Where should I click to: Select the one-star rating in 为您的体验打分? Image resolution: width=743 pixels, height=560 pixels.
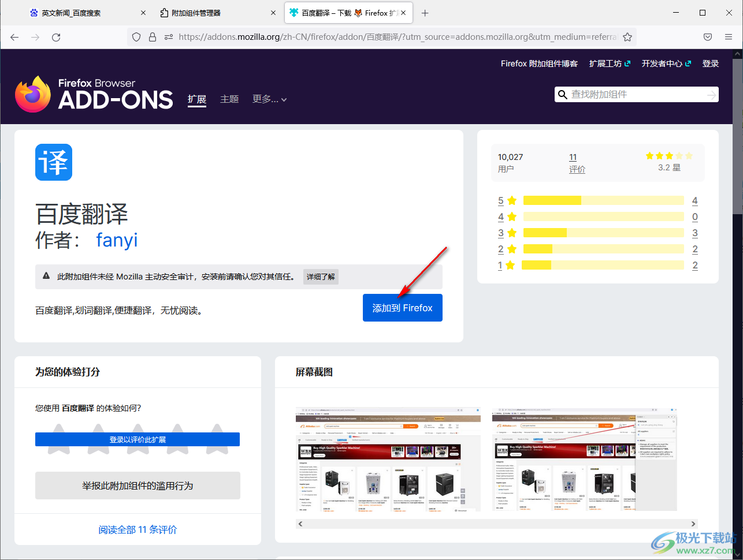pyautogui.click(x=58, y=438)
